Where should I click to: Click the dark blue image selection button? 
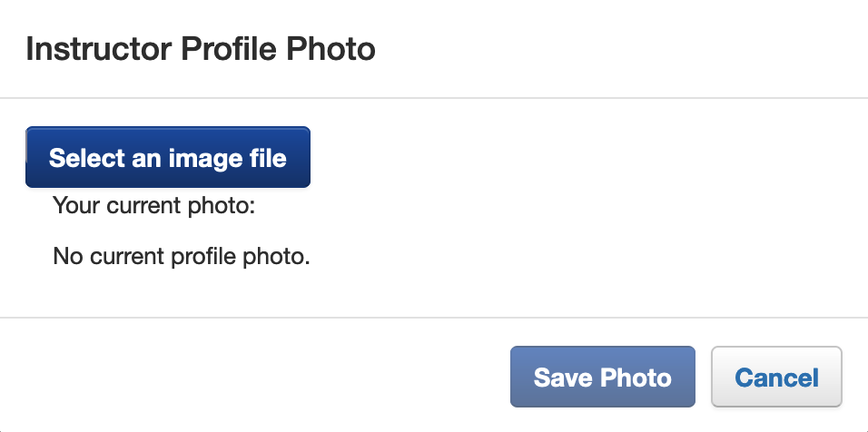[168, 158]
